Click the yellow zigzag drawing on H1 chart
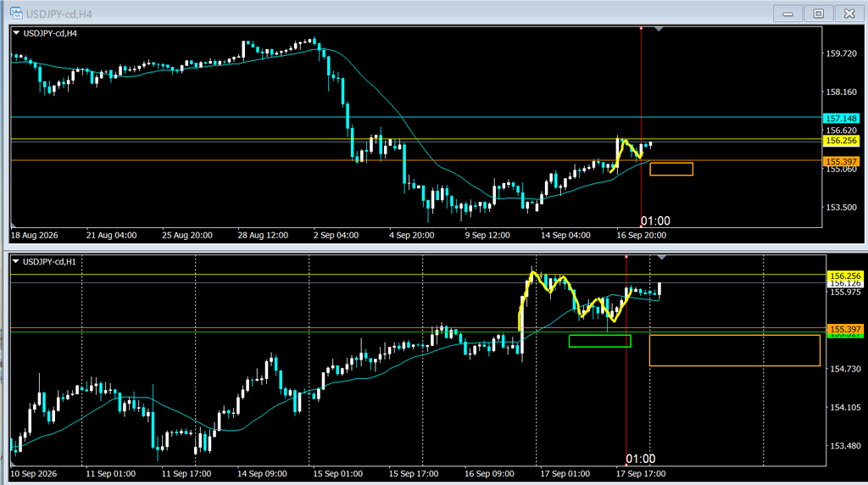This screenshot has width=868, height=485. tap(576, 299)
